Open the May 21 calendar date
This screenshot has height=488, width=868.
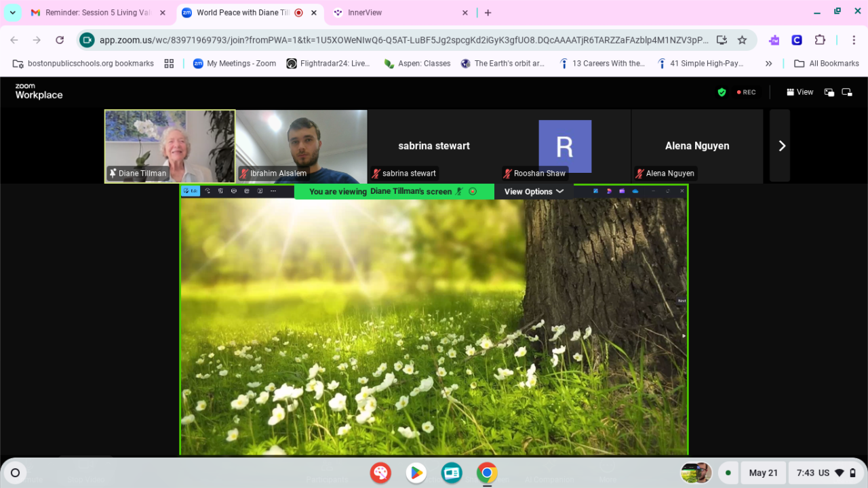763,472
